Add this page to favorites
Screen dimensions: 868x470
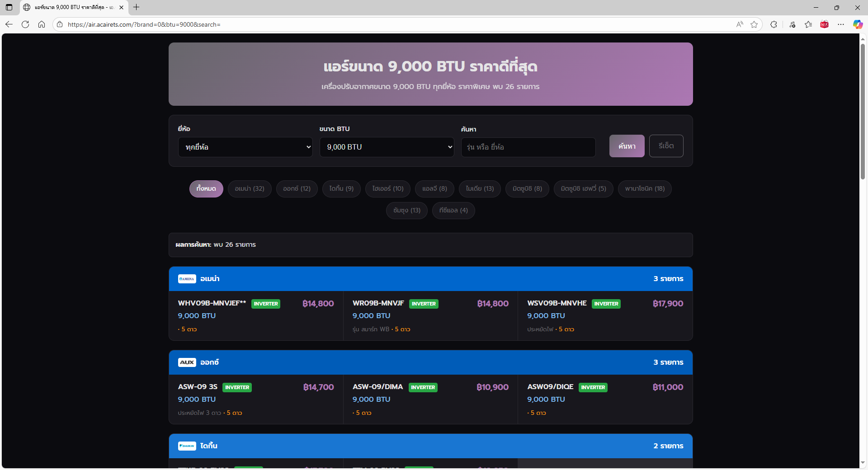754,24
